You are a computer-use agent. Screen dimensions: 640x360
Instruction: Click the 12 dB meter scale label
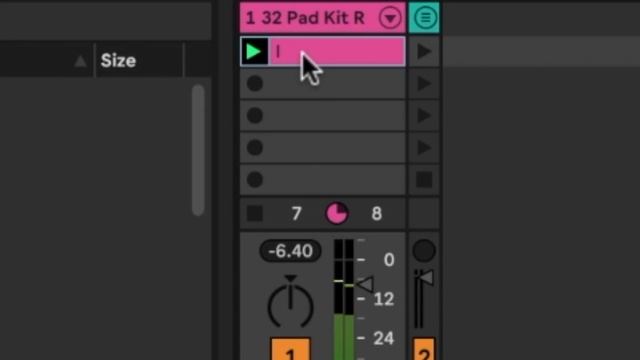(384, 299)
